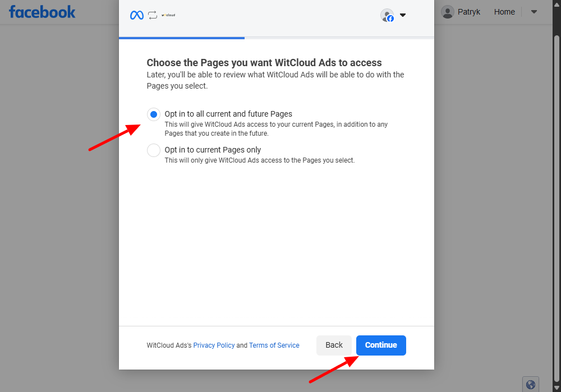
Task: Open Patryk's profile name link
Action: click(x=468, y=12)
